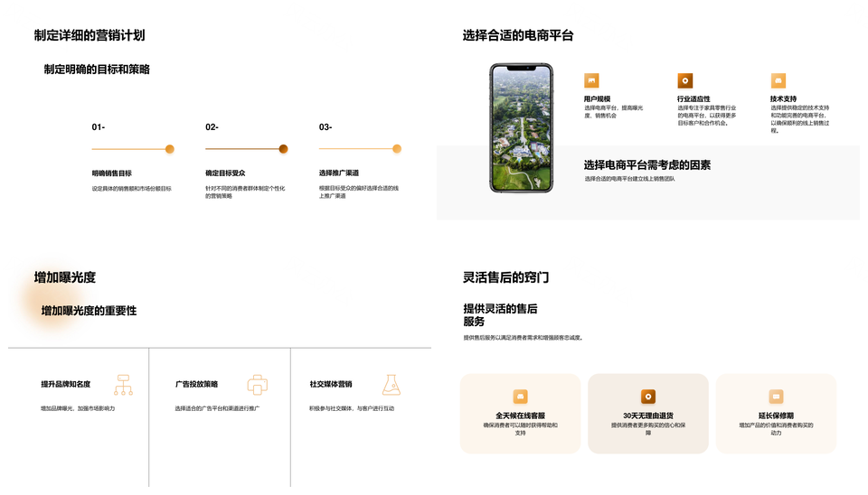This screenshot has height=495, width=868.
Task: Click the 确定目标受众 heading
Action: pos(225,173)
